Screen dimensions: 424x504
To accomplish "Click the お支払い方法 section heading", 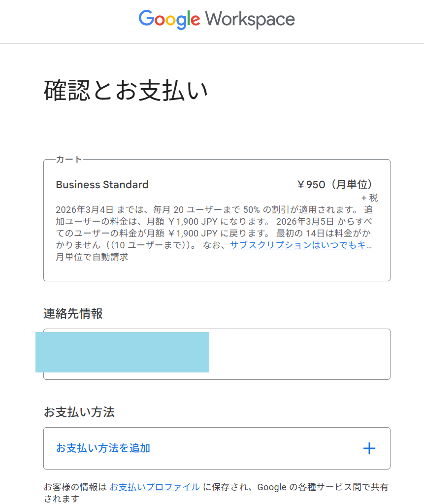I will (79, 412).
